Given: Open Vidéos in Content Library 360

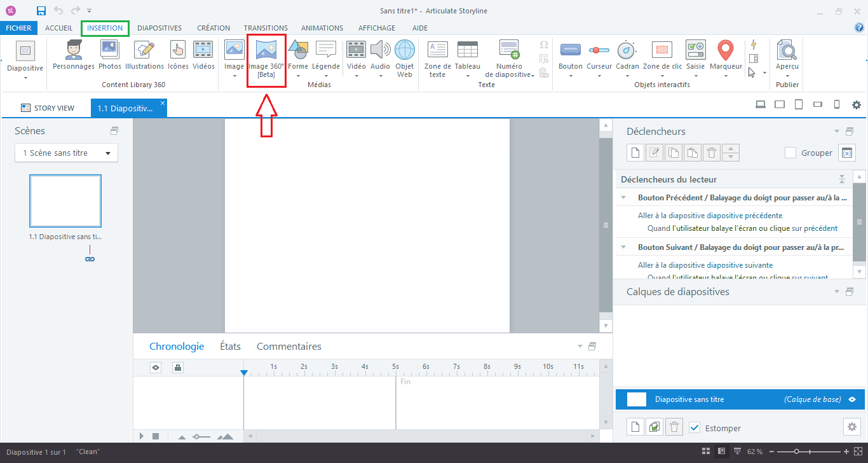Looking at the screenshot, I should pos(203,55).
